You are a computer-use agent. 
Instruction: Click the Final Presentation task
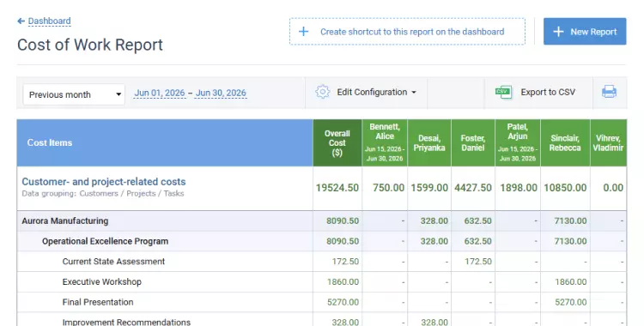point(98,302)
